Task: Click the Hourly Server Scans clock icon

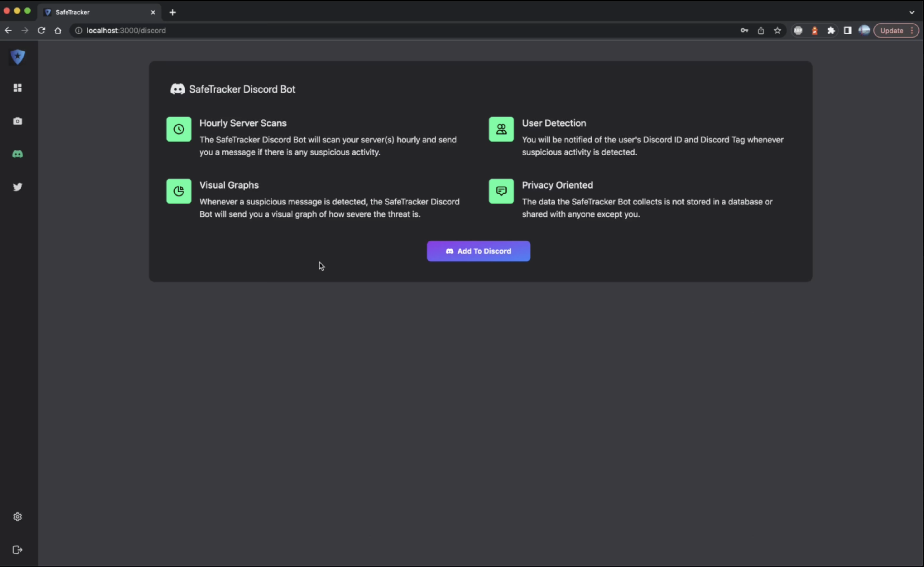Action: click(x=179, y=129)
